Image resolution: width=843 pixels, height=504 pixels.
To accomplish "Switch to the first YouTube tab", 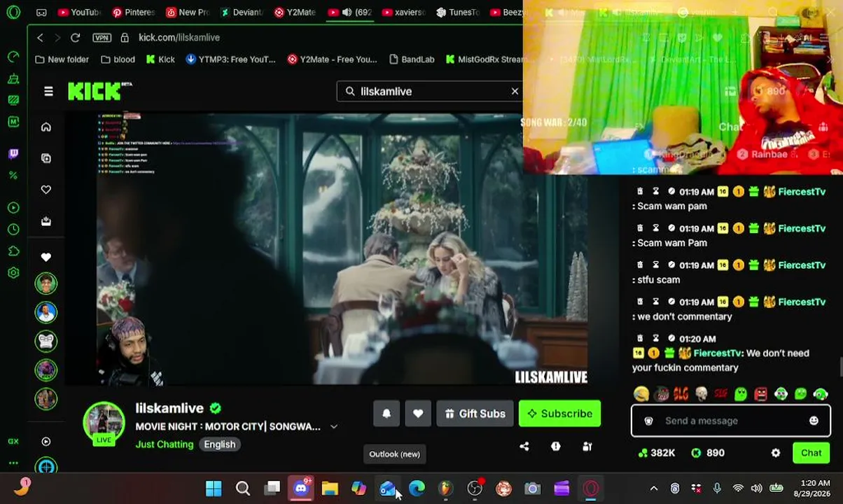I will pos(78,12).
